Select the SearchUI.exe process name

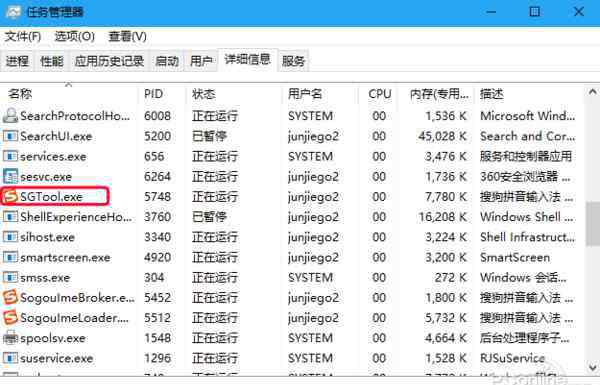pyautogui.click(x=56, y=136)
